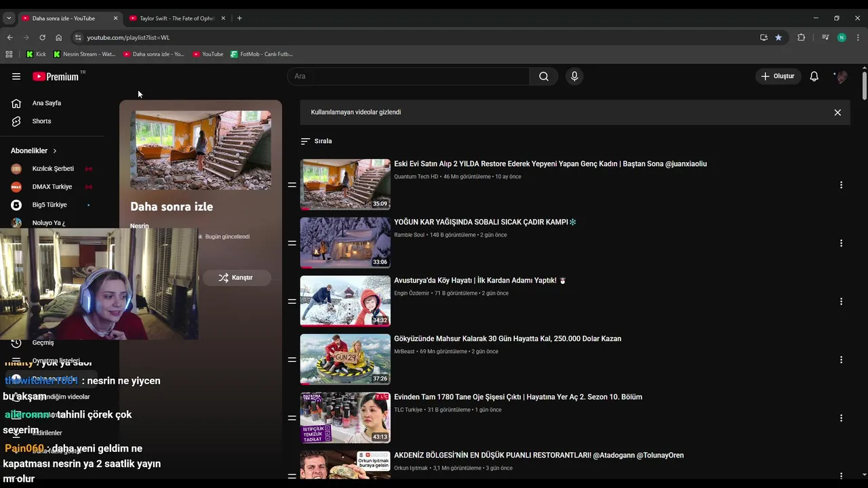Grab reorder handle of 'Gökyüzünde Mahsur Kalarak' row
This screenshot has width=868, height=488.
point(292,360)
